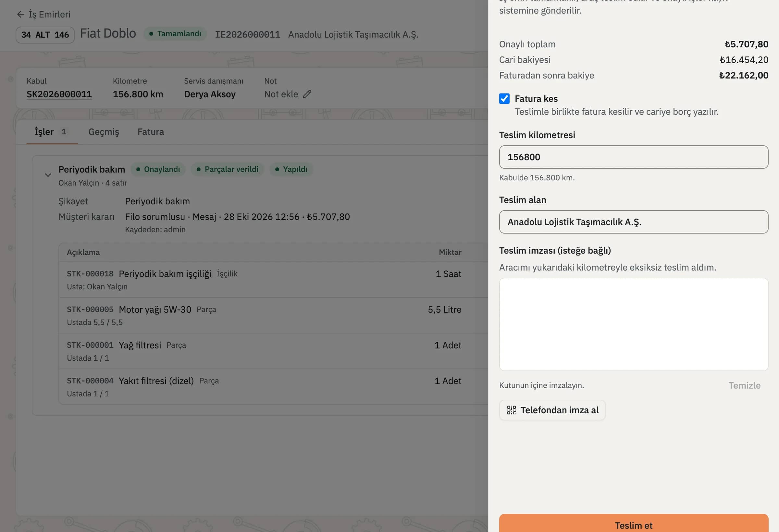Click the IE2026000011 order number
Image resolution: width=779 pixels, height=532 pixels.
247,34
